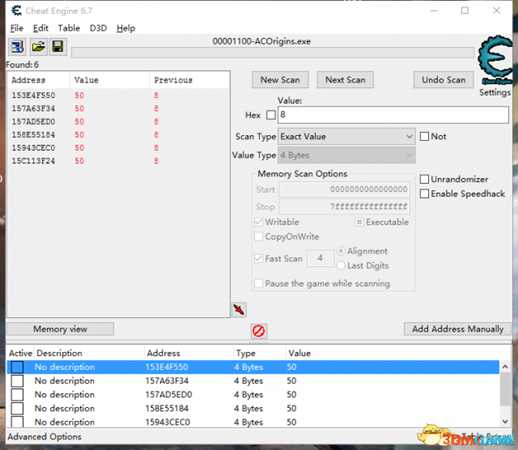
Task: Click the red clear list icon
Action: (x=259, y=331)
